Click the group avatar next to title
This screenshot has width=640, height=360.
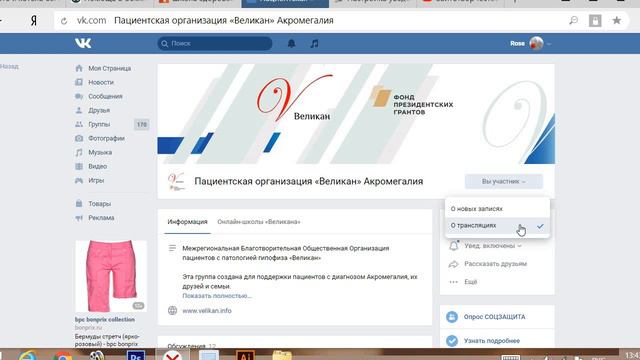coord(176,182)
